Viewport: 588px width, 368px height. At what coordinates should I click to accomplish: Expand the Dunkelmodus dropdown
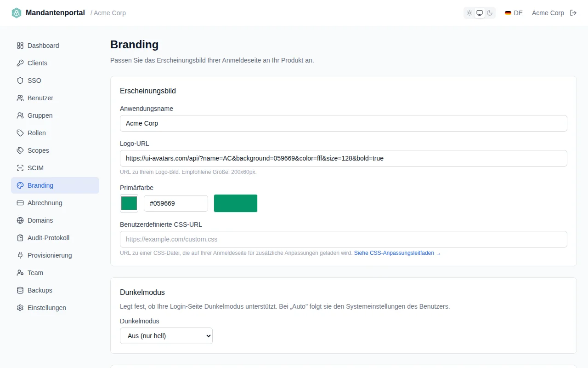(166, 336)
